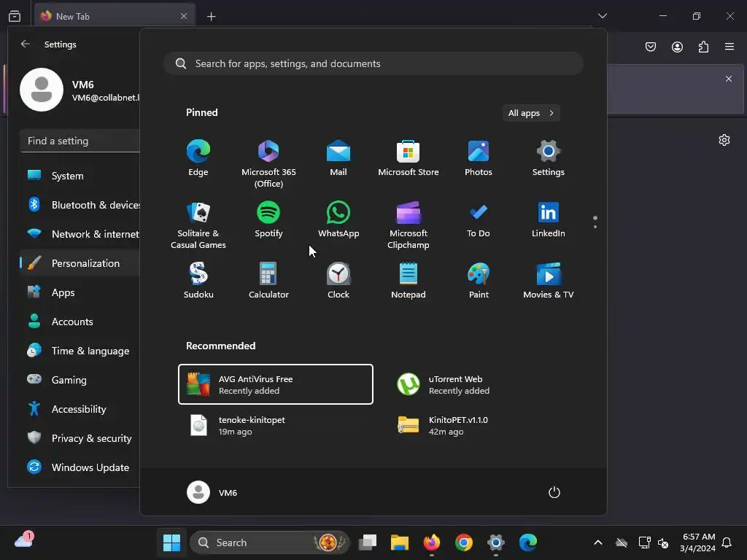Viewport: 747px width, 560px height.
Task: Select the New Tab tab in Firefox
Action: (115, 16)
